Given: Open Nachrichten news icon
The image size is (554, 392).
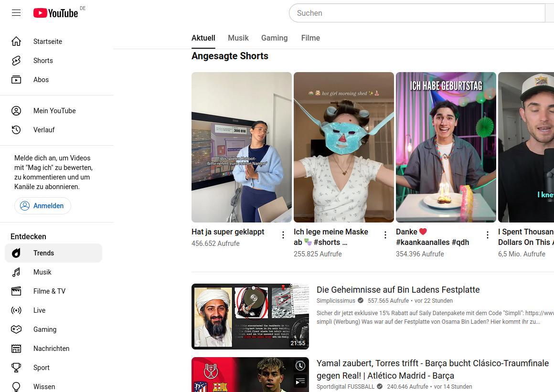Looking at the screenshot, I should tap(16, 349).
